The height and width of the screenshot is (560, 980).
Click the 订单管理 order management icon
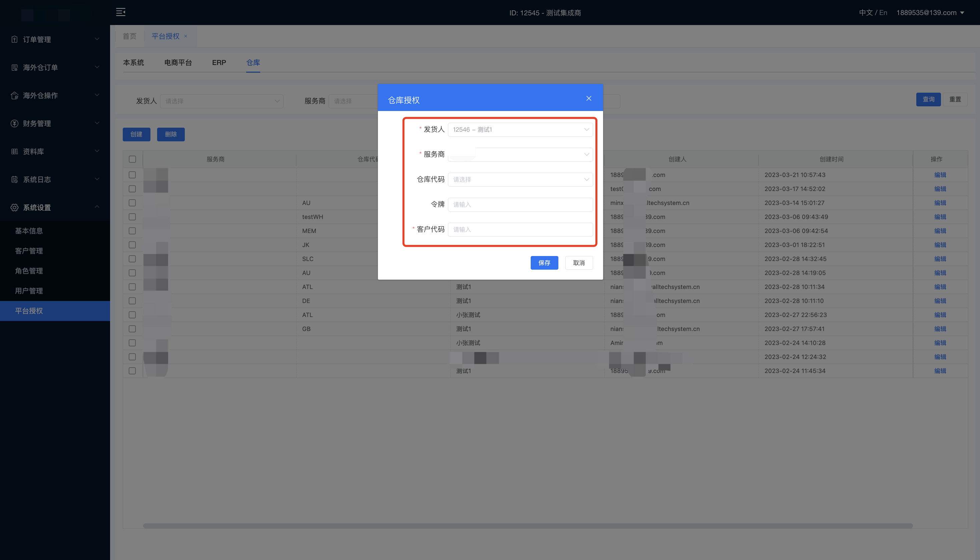click(x=15, y=39)
